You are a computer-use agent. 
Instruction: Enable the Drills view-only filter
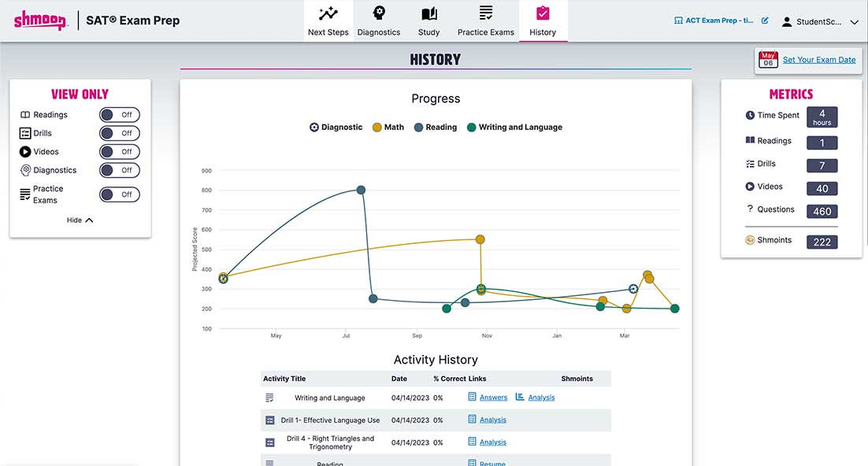coord(119,133)
